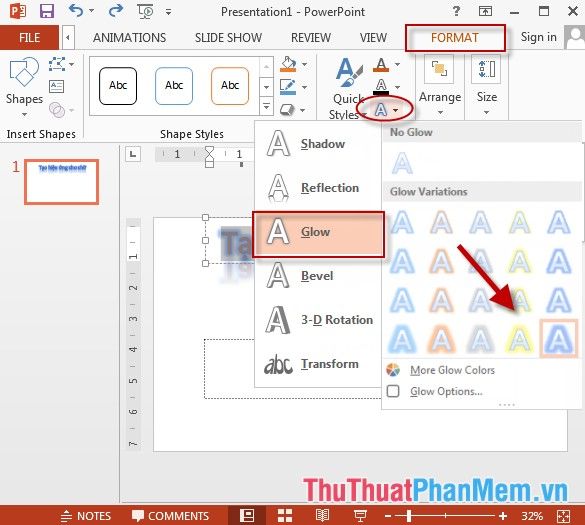Expand Text Outline dropdown arrow

pos(397,87)
